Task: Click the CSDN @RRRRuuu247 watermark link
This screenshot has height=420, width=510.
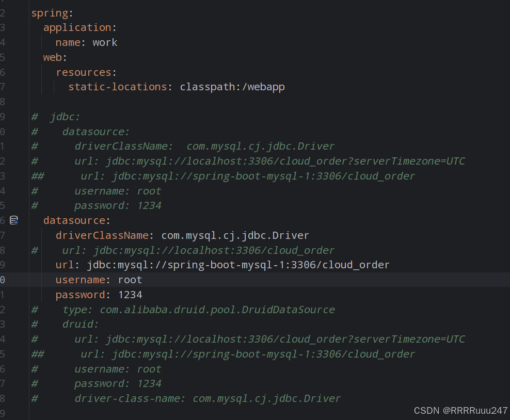Action: (461, 411)
